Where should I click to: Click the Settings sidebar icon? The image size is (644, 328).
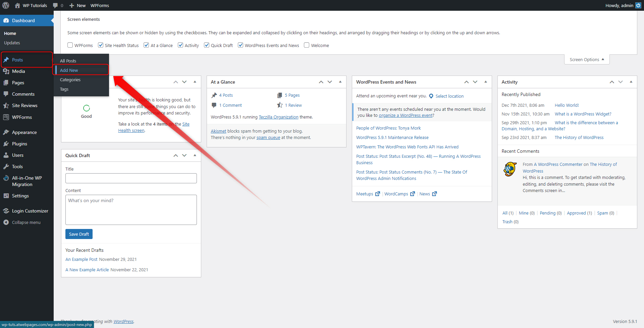pyautogui.click(x=6, y=196)
